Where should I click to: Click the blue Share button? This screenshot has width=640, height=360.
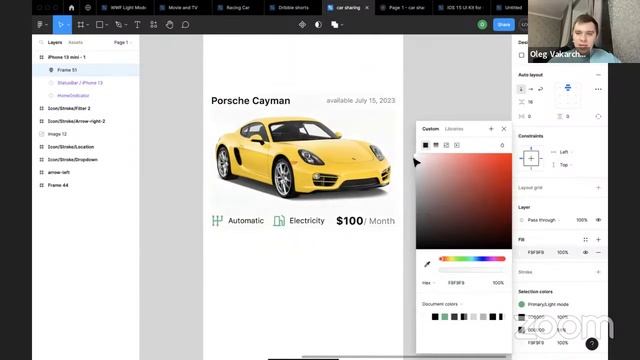click(504, 25)
